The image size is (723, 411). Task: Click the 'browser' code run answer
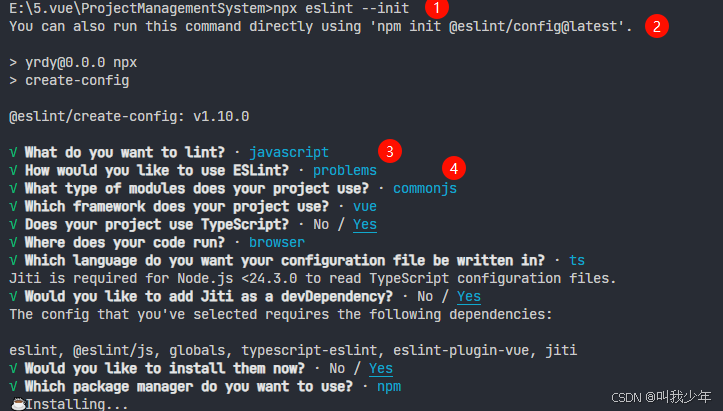[277, 242]
